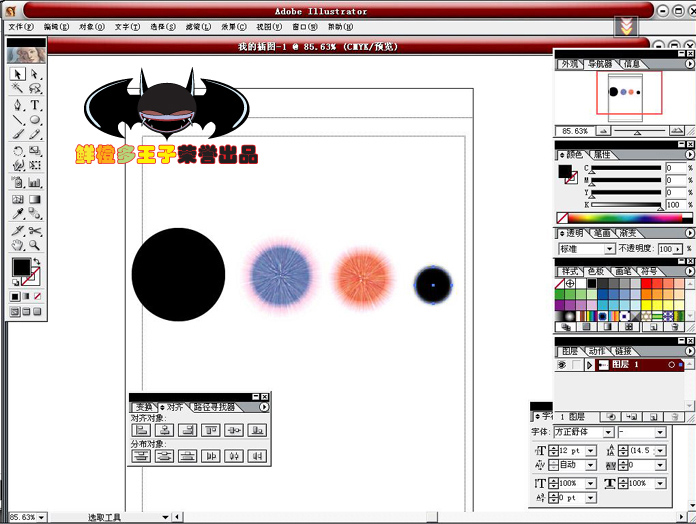Viewport: 696px width, 524px height.
Task: Toggle the lock box of 图层 1
Action: pyautogui.click(x=576, y=365)
